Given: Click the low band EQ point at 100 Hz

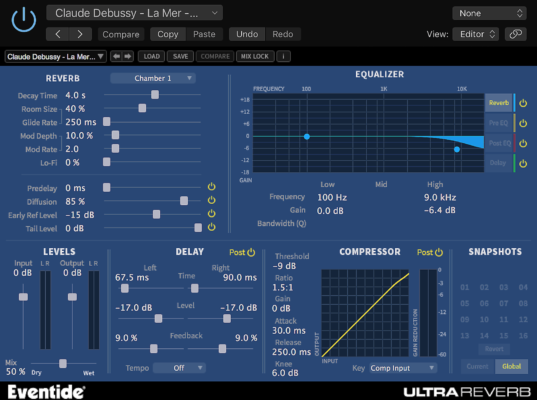Looking at the screenshot, I should pyautogui.click(x=307, y=137).
